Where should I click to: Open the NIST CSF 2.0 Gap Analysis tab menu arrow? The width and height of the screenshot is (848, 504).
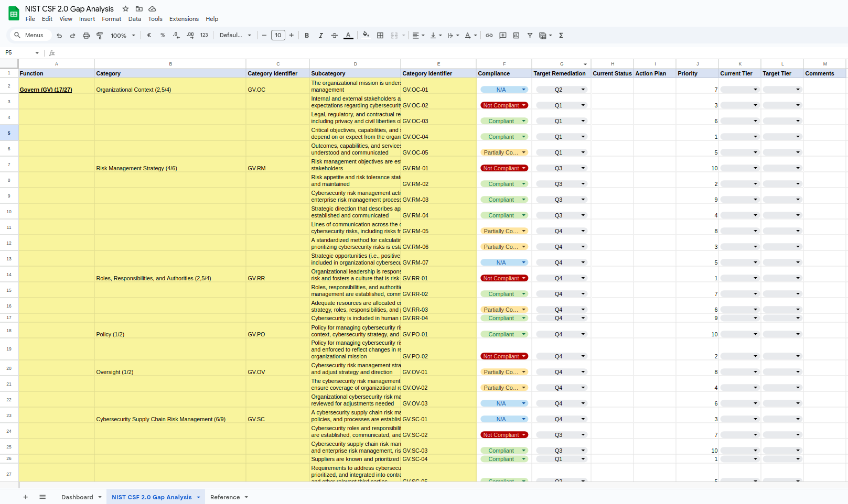[199, 497]
